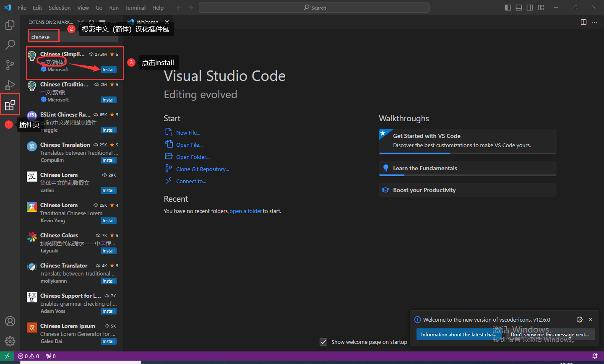Viewport: 604px width, 364px height.
Task: Toggle the bottom panel visibility
Action: [519, 8]
